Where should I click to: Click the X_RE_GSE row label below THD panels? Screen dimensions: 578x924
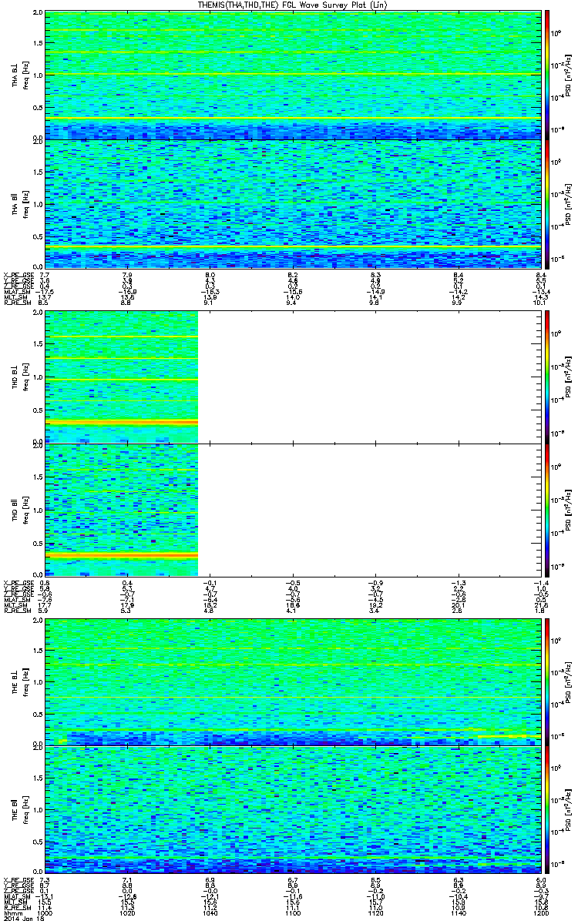click(x=17, y=583)
